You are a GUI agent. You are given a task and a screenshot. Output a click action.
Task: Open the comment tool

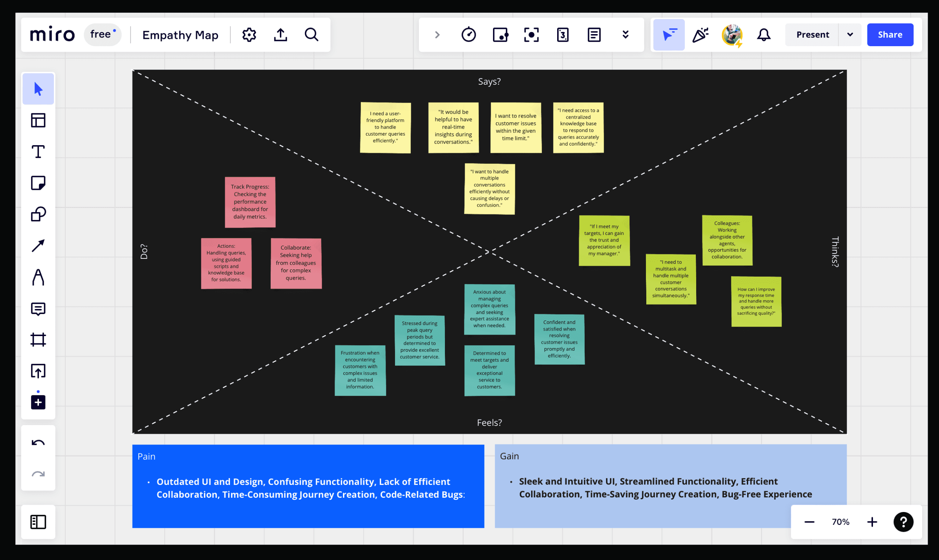click(x=38, y=309)
